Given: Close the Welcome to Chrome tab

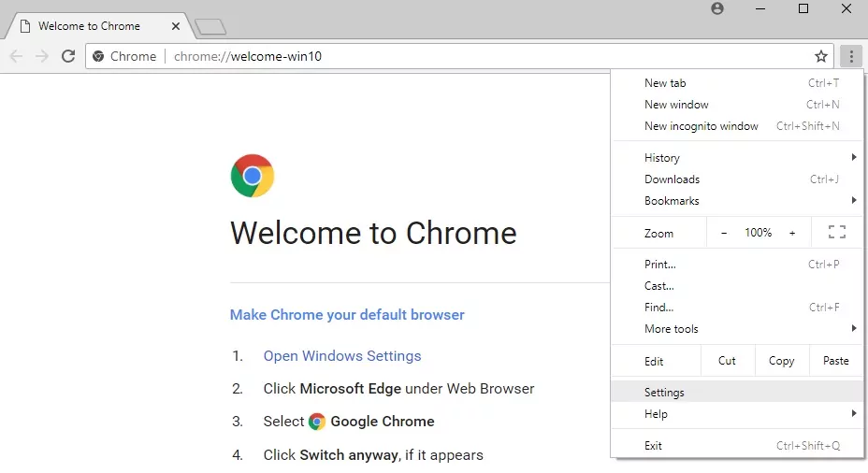Looking at the screenshot, I should (176, 26).
